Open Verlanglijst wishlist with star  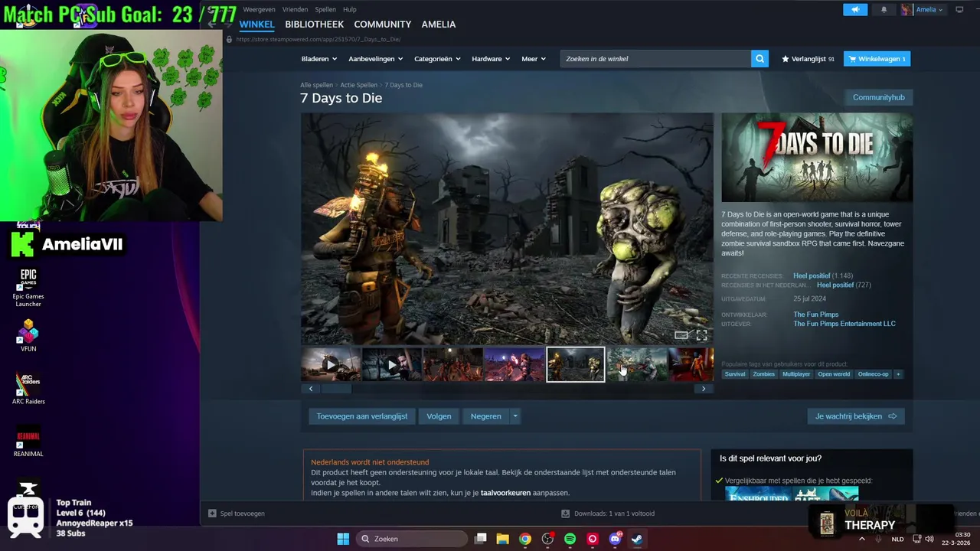(808, 59)
